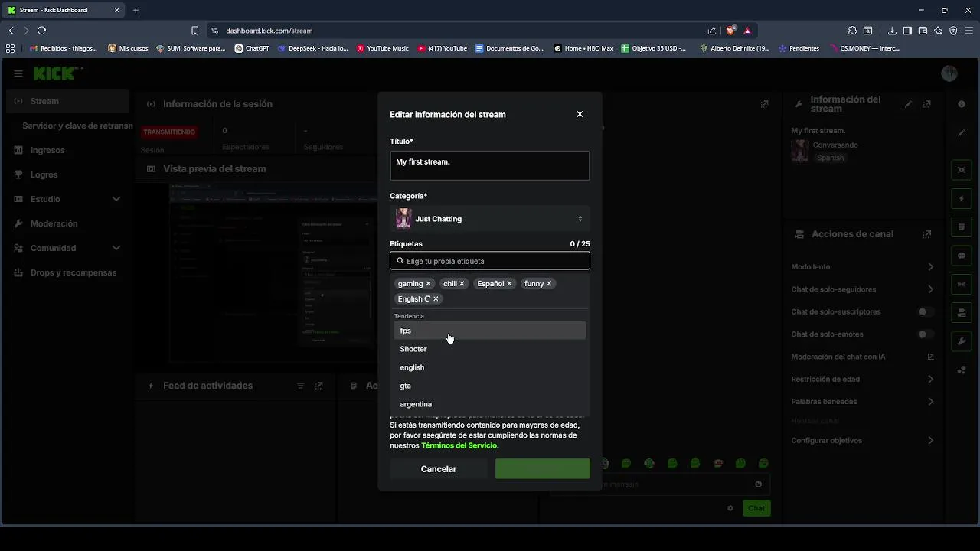
Task: Click the green save button in dialog
Action: point(543,469)
